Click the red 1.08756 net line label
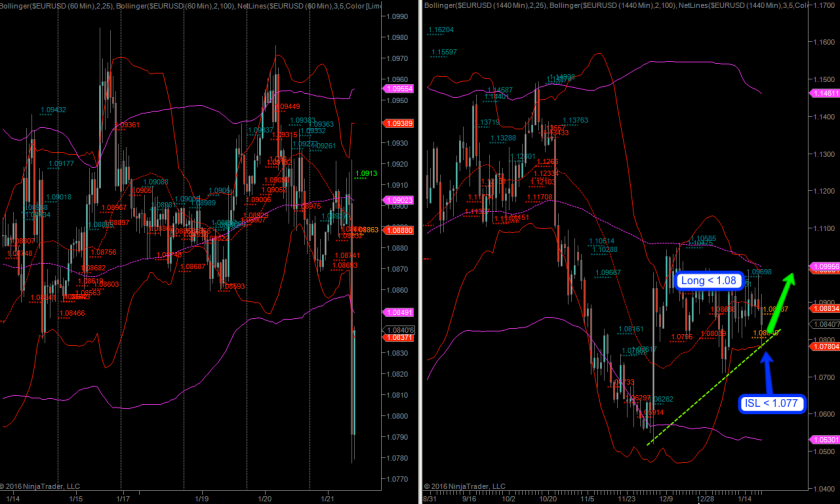The width and height of the screenshot is (840, 504). 103,252
